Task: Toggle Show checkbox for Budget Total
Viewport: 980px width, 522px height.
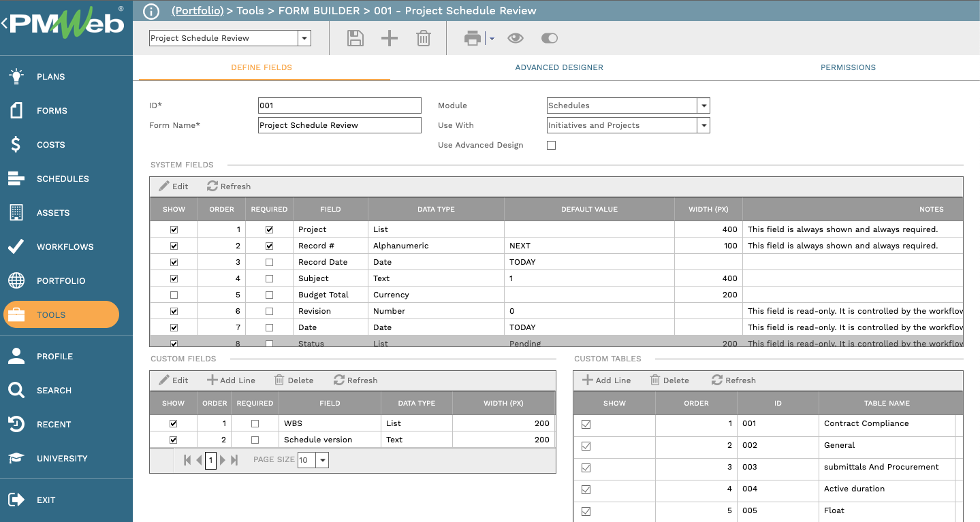Action: [x=174, y=295]
